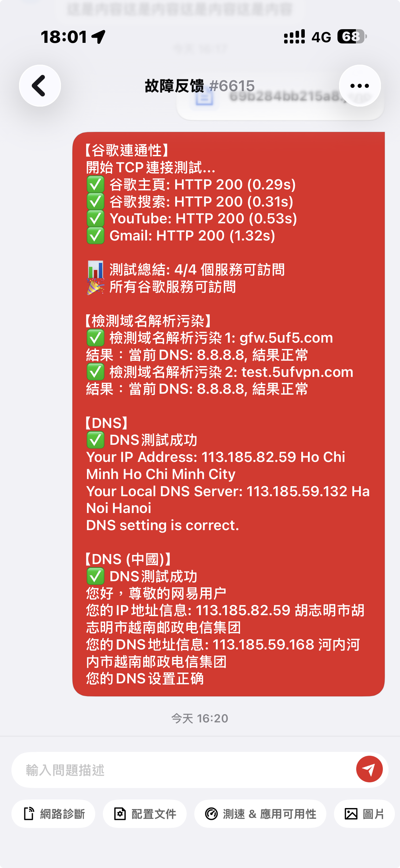The height and width of the screenshot is (868, 400).
Task: Open 配置文件 config file option
Action: 145,814
